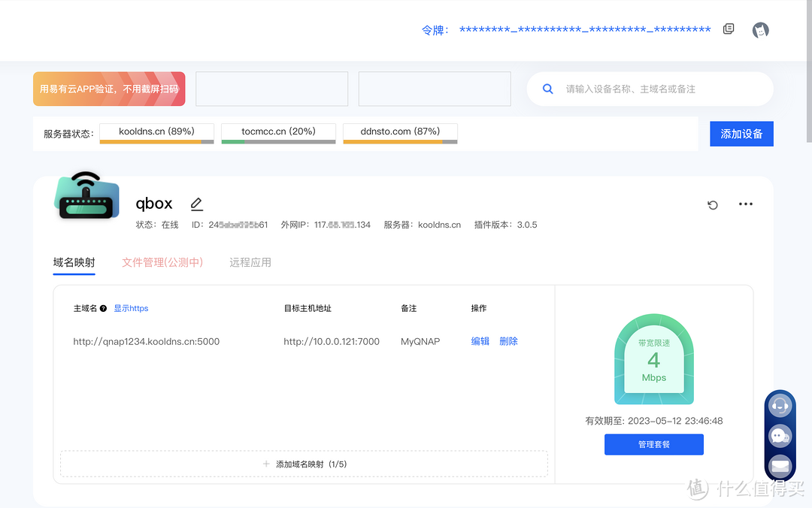The width and height of the screenshot is (812, 508).
Task: Open the three-dot options menu for qbox
Action: 745,204
